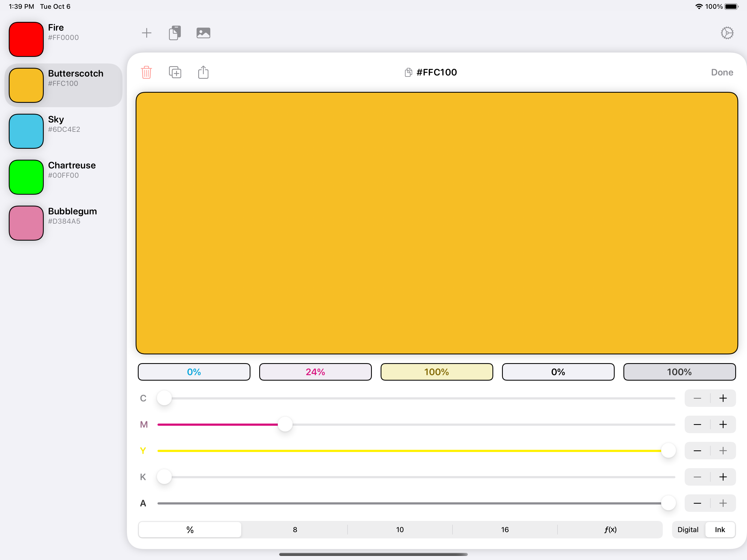Switch to the 16-bit value tab
Viewport: 747px width, 560px height.
coord(504,529)
